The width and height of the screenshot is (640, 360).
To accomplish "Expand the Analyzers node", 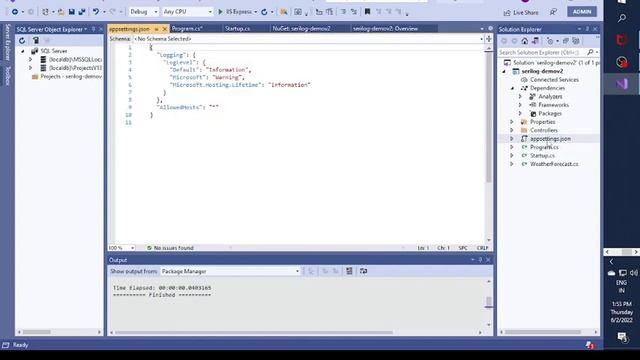I will (520, 97).
